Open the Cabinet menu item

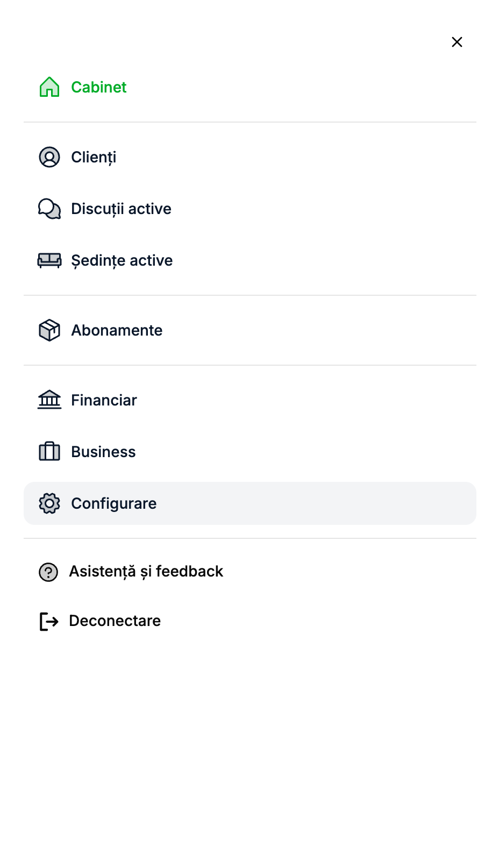tap(99, 87)
